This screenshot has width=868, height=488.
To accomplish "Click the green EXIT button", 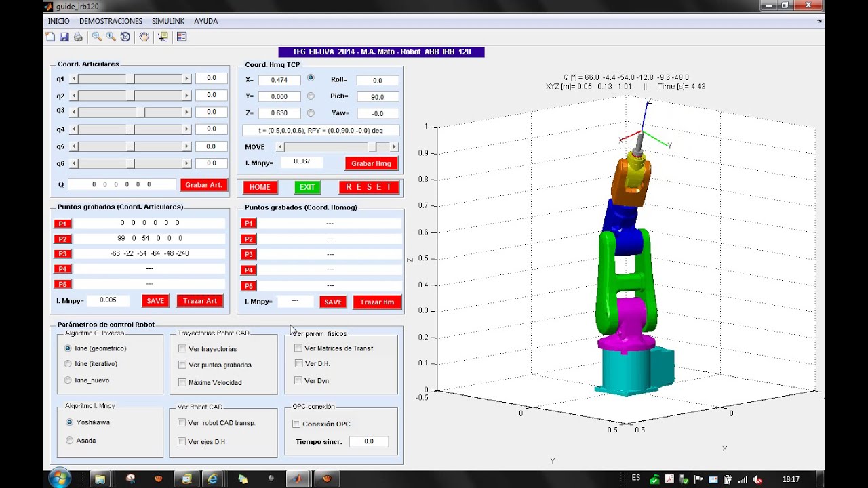I will coord(307,187).
